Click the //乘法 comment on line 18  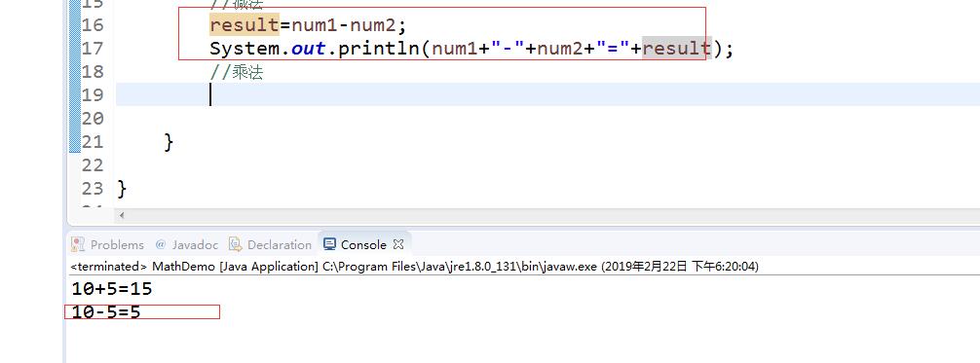[237, 72]
